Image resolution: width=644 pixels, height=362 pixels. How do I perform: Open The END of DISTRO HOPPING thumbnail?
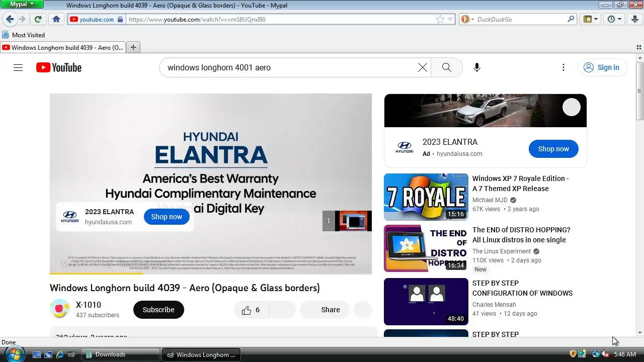(426, 248)
